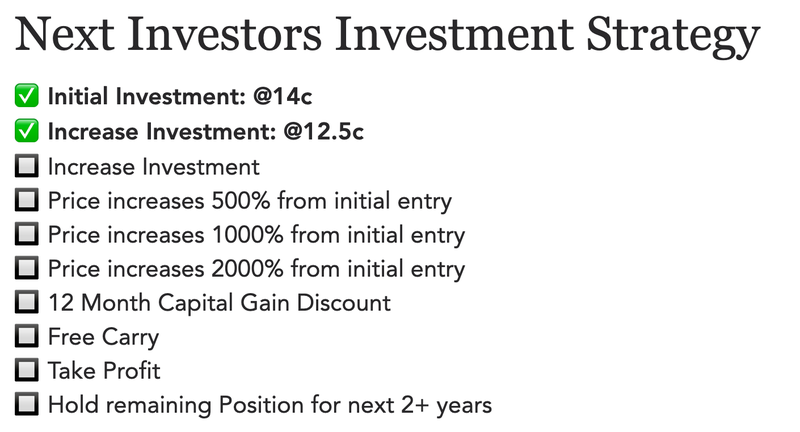This screenshot has width=800, height=432.
Task: Click the Price increases 1000% from initial entry text
Action: (x=256, y=235)
